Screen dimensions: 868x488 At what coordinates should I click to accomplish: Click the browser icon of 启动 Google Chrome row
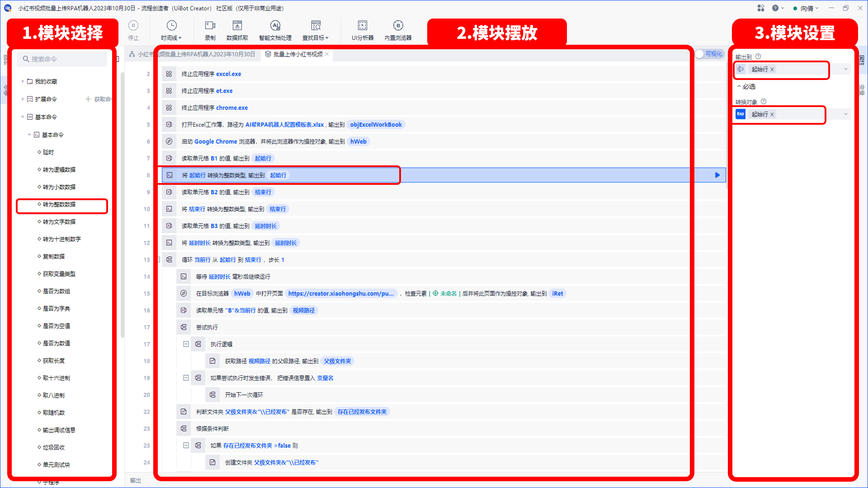pyautogui.click(x=169, y=141)
